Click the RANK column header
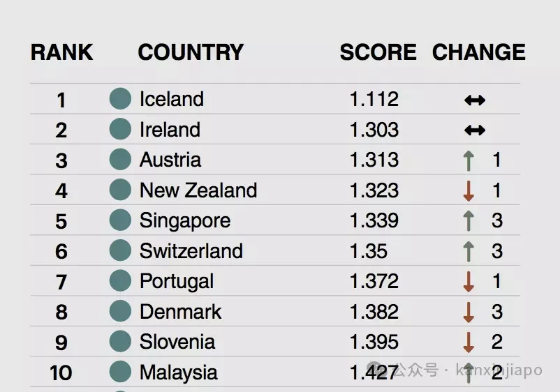This screenshot has height=392, width=560. (61, 52)
